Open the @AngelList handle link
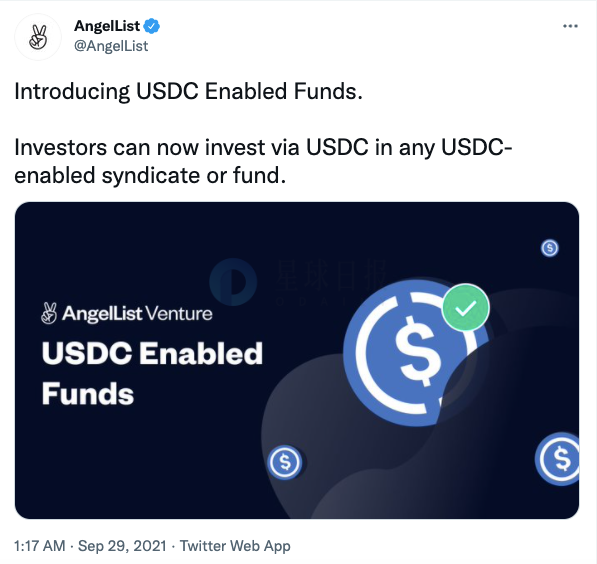 point(111,46)
